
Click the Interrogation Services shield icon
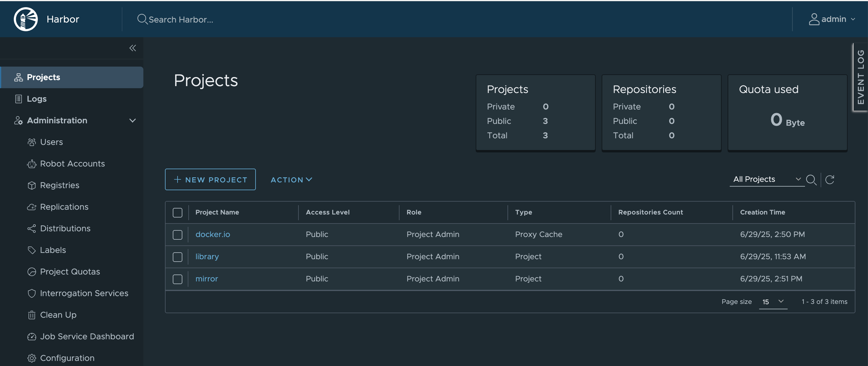tap(32, 293)
